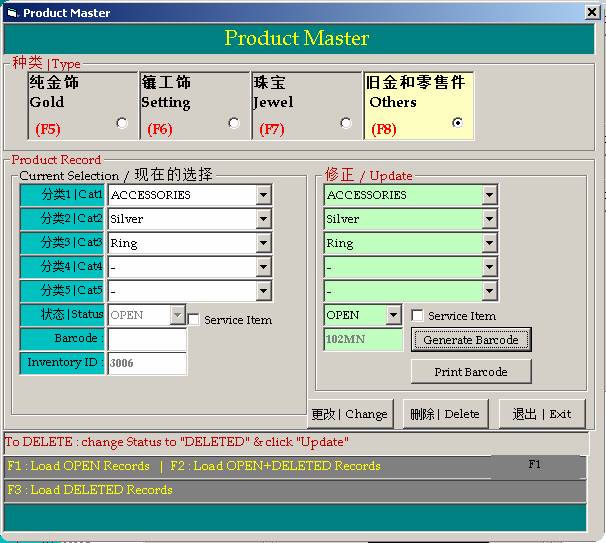Viewport: 606px width, 543px height.
Task: Select the Gold (F5) type radio button
Action: [122, 123]
